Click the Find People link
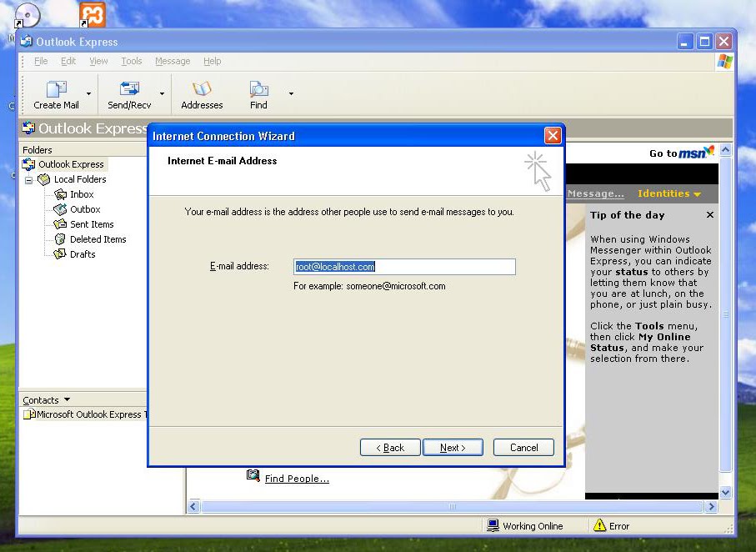This screenshot has height=552, width=756. pyautogui.click(x=297, y=479)
